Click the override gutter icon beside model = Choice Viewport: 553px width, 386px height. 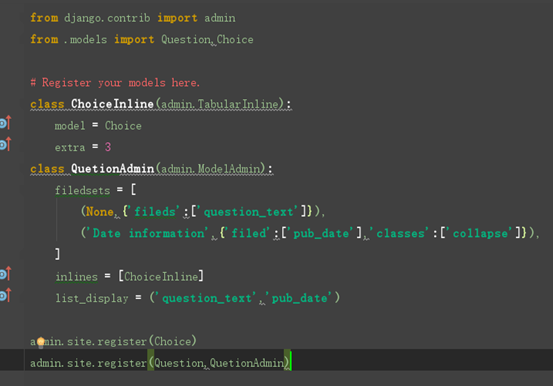(x=6, y=123)
